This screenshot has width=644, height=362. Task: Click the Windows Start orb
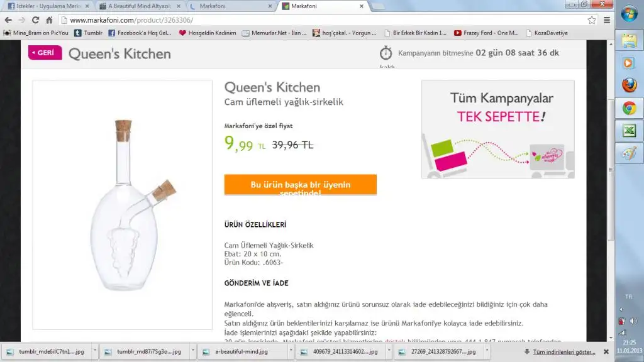coord(629,14)
